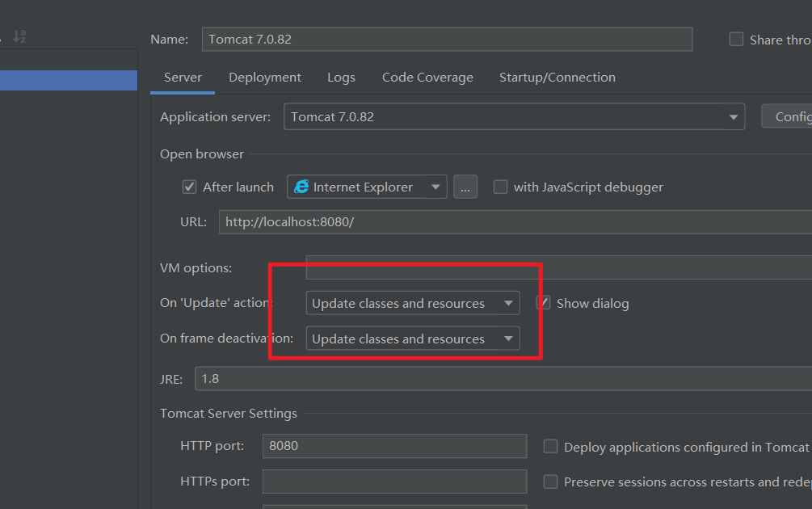Image resolution: width=812 pixels, height=509 pixels.
Task: Switch to the Server tab
Action: [x=183, y=78]
